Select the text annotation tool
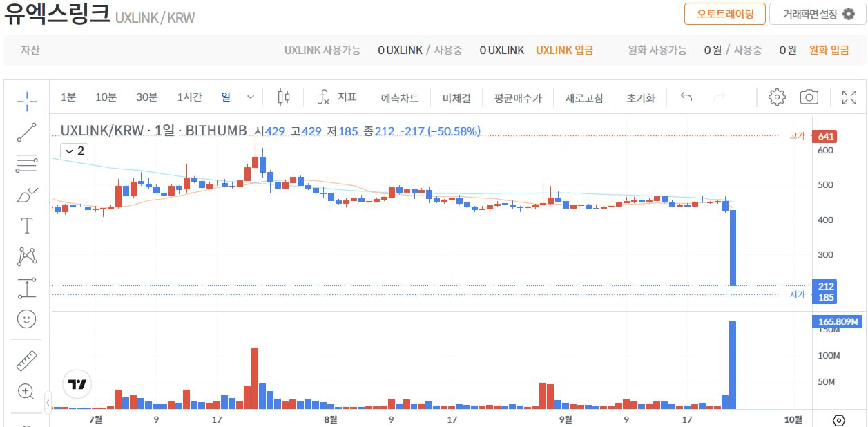The width and height of the screenshot is (868, 427). coord(27,225)
